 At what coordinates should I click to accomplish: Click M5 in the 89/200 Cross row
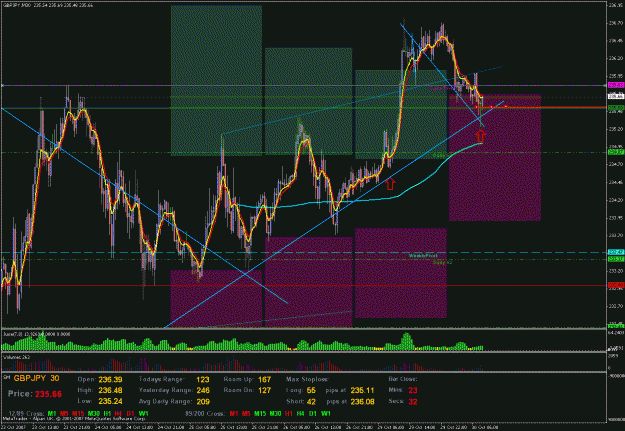(x=246, y=414)
